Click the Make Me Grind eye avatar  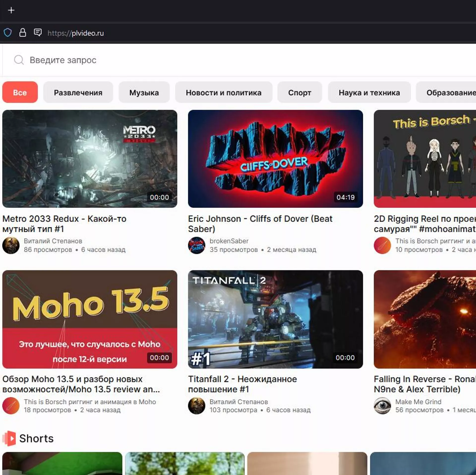tap(382, 406)
